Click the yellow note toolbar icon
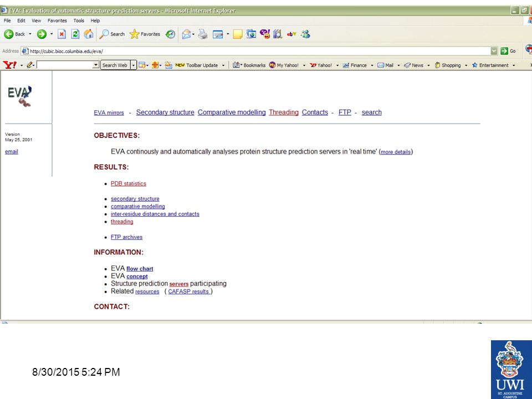Viewport: 532px width, 399px height. (238, 34)
